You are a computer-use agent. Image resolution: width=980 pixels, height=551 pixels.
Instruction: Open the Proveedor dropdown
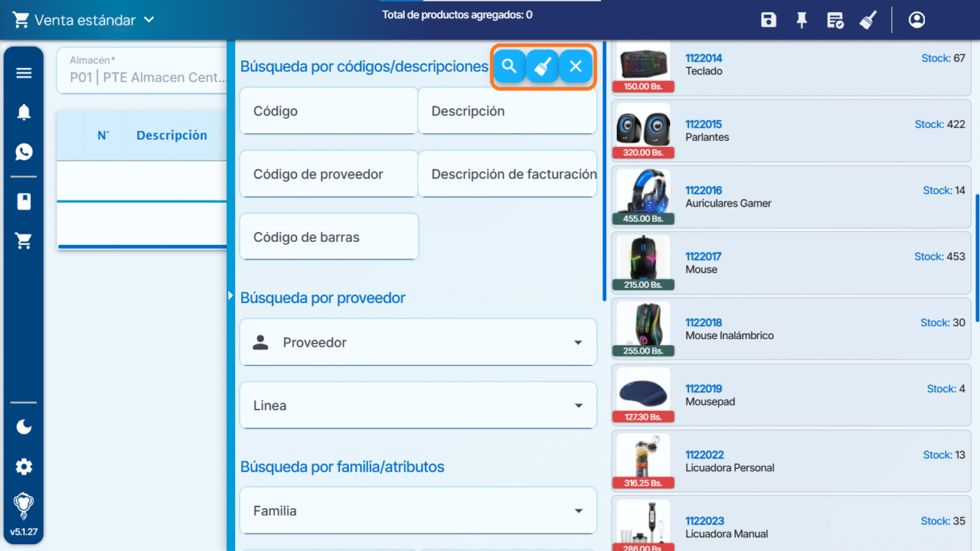pyautogui.click(x=418, y=343)
